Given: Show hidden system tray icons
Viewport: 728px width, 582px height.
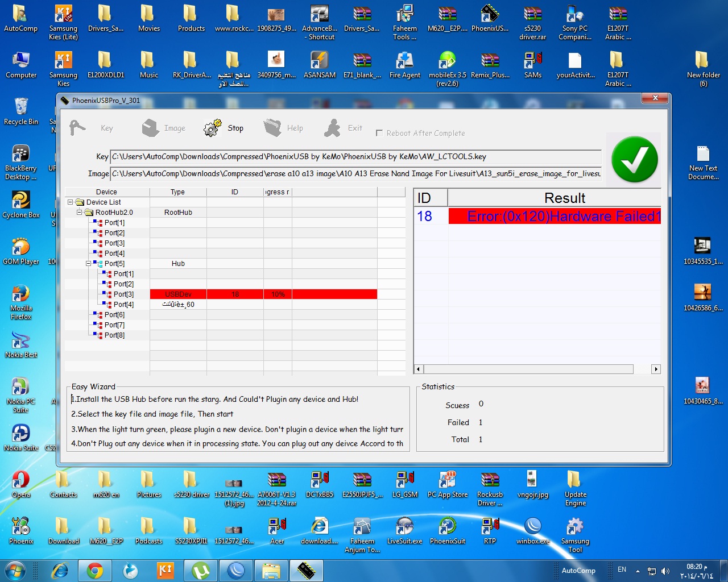Looking at the screenshot, I should pos(638,571).
